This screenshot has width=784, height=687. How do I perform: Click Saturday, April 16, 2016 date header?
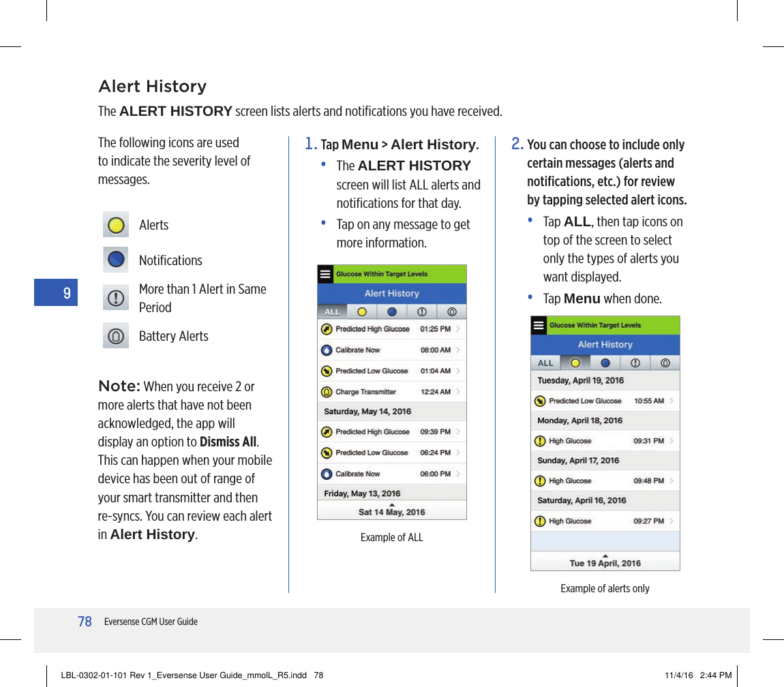(605, 500)
